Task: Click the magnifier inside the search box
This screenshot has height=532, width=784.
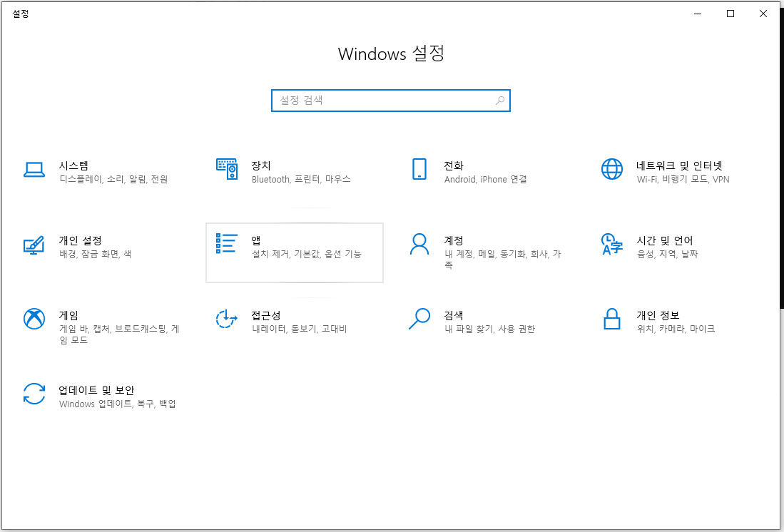Action: (500, 101)
